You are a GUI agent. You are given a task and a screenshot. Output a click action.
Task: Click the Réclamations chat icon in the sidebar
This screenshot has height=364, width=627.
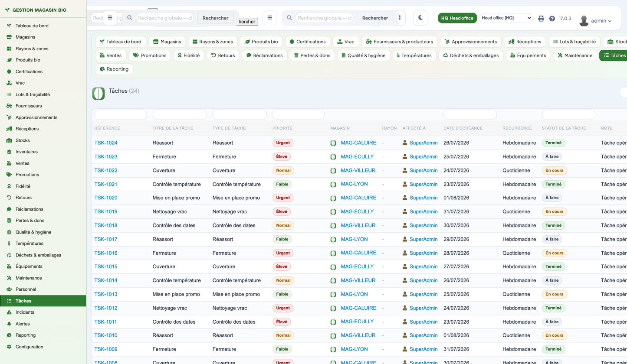click(x=9, y=209)
